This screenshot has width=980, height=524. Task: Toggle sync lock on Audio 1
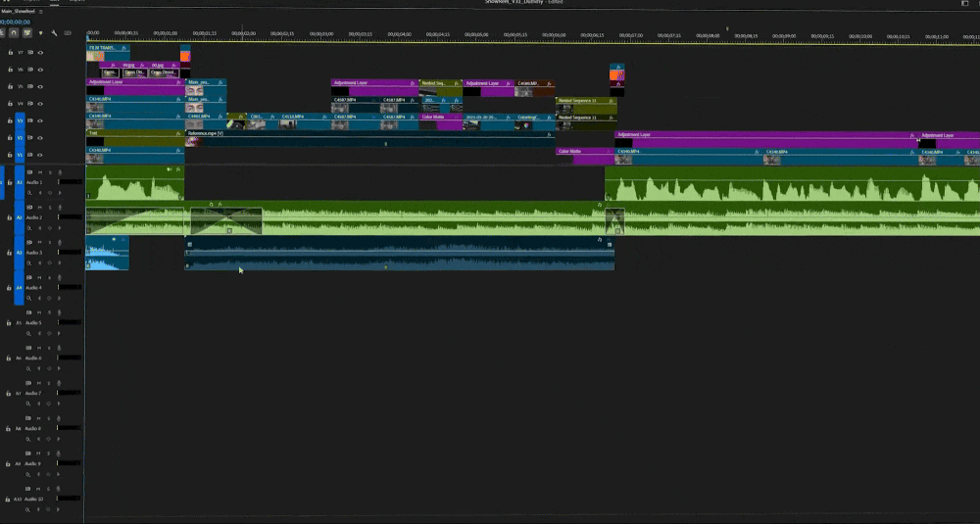[28, 171]
